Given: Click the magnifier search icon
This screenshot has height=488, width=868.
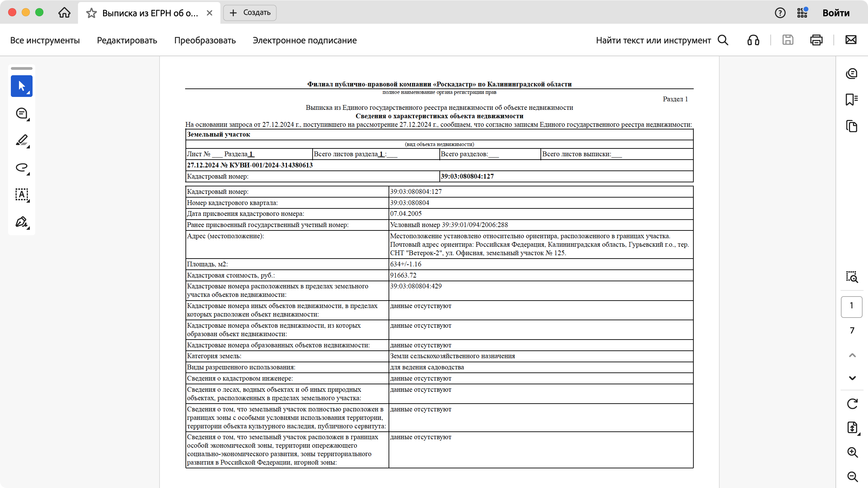Looking at the screenshot, I should [x=723, y=40].
